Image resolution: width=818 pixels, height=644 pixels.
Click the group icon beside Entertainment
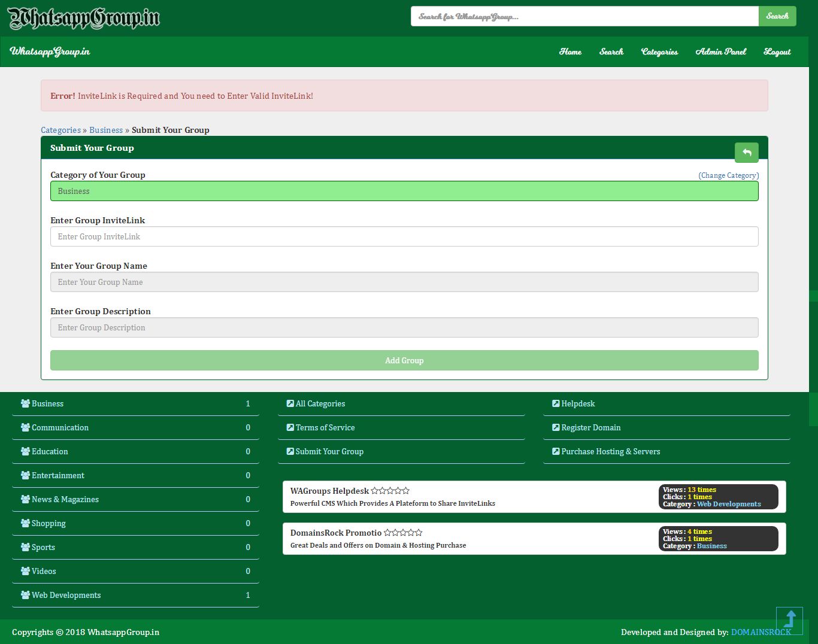pos(25,475)
